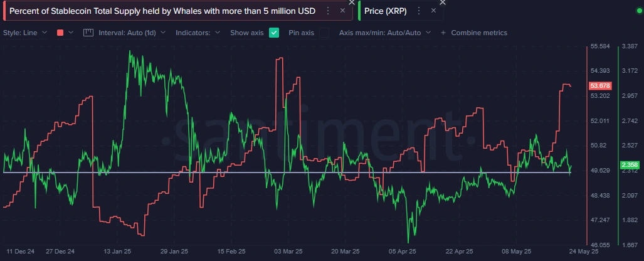644x261 pixels.
Task: Open options menu for Stablecoin Whales metric
Action: (x=328, y=11)
